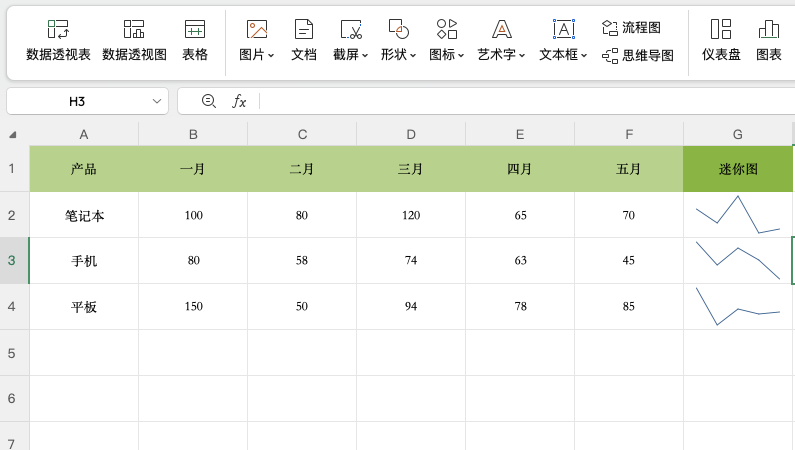795x450 pixels.
Task: Insert a 数据透视表 pivot table
Action: pos(58,41)
